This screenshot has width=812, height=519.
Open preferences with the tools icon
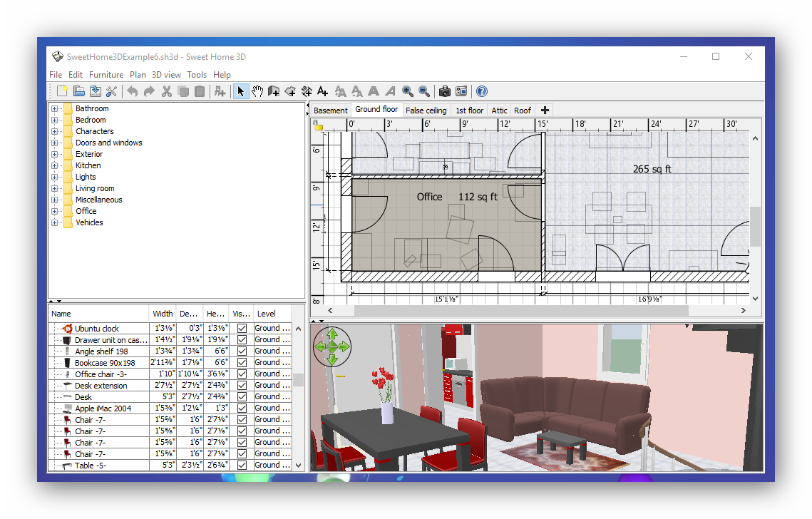click(111, 91)
